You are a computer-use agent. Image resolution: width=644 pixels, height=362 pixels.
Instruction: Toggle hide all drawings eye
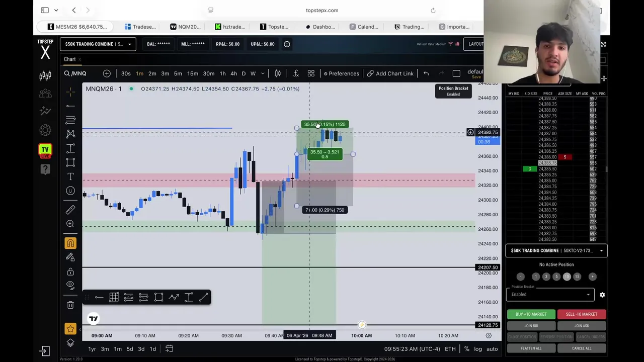(70, 286)
